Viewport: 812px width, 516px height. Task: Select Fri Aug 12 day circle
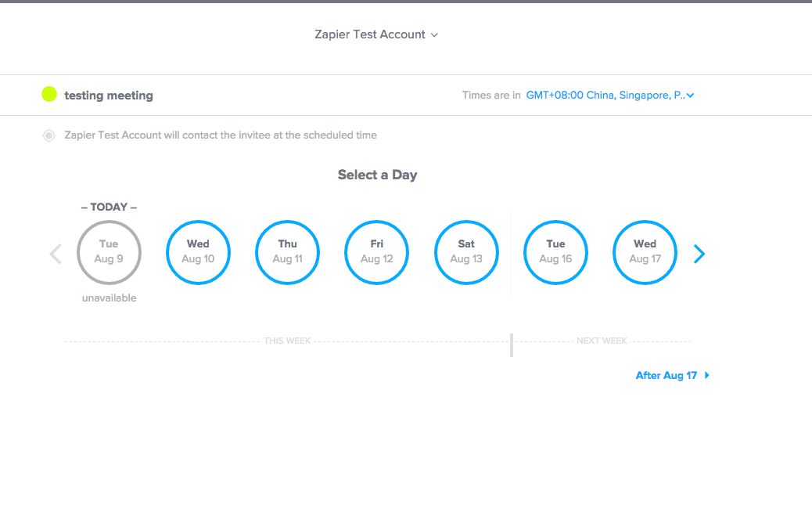(x=376, y=252)
